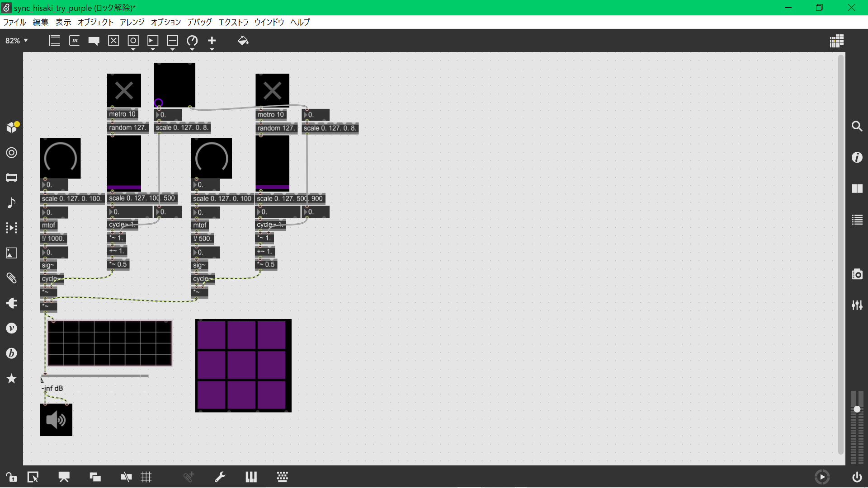Open the Max Console list icon
This screenshot has height=488, width=868.
click(857, 220)
